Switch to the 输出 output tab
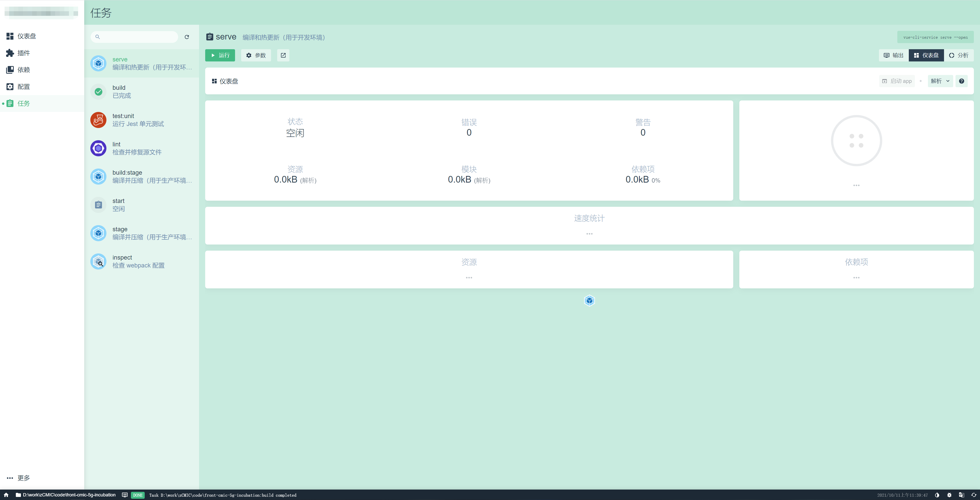Screen dimensions: 980x500 (893, 55)
